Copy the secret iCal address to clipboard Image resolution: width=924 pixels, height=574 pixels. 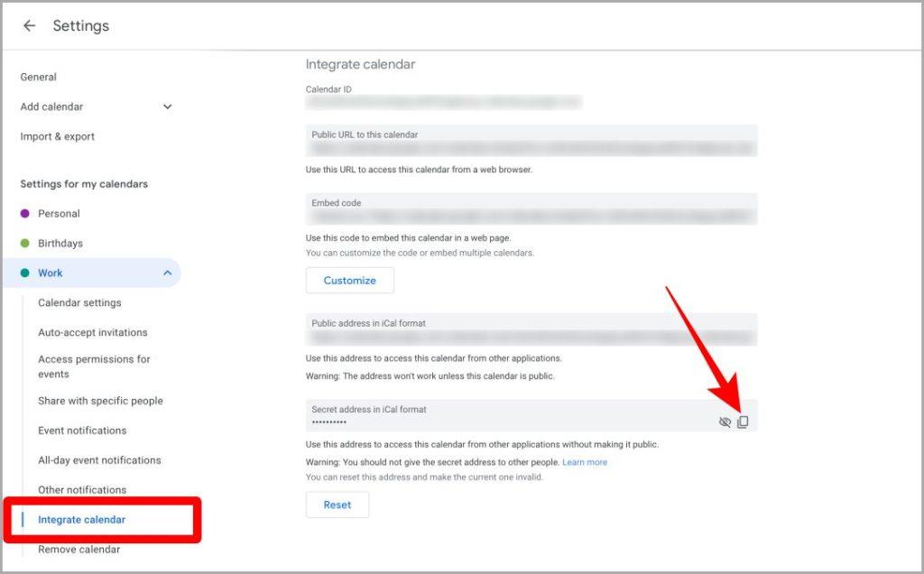(744, 422)
